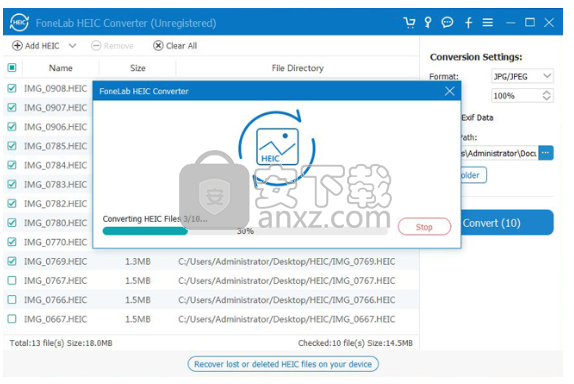Image resolution: width=574 pixels, height=384 pixels.
Task: Click the Total:13 file(s) status text
Action: pos(61,343)
